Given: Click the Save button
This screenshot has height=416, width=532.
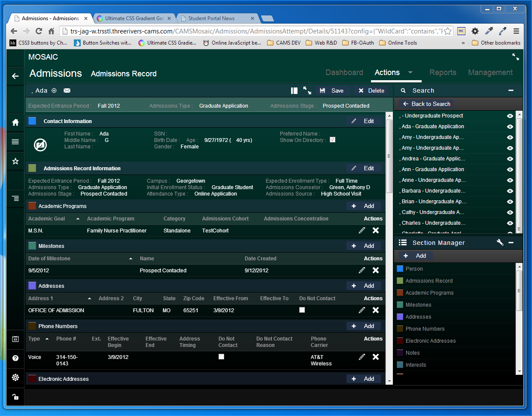Looking at the screenshot, I should [x=332, y=90].
